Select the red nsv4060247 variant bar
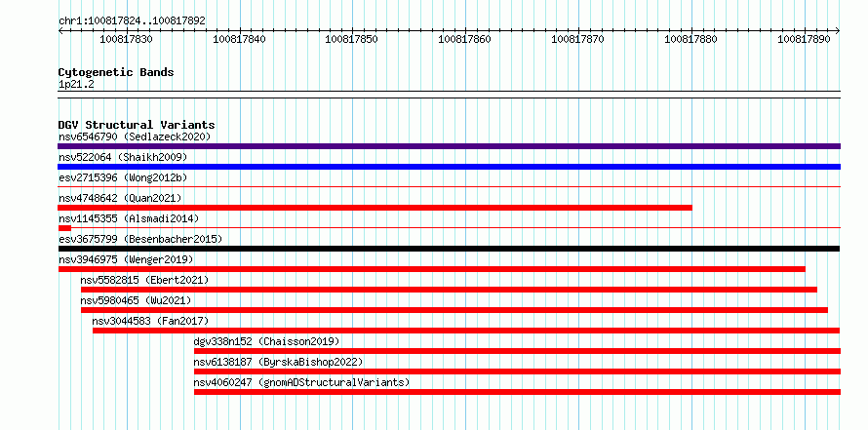Viewport: 868px width, 430px height. coord(517,392)
